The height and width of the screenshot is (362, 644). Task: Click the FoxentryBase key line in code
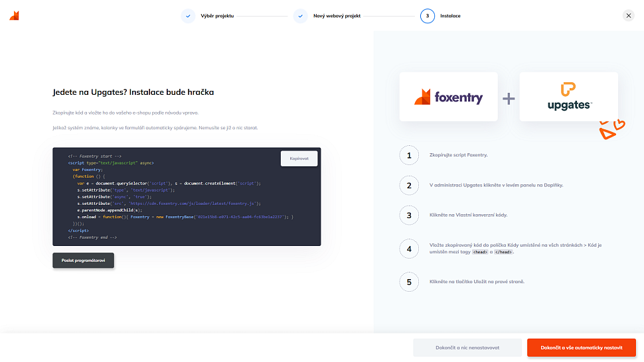coord(185,217)
